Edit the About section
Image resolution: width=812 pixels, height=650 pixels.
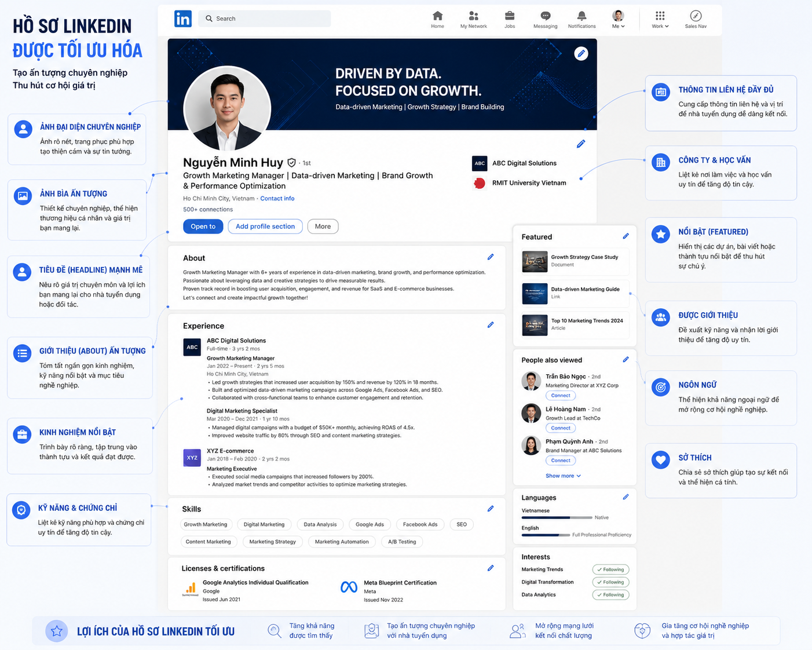click(x=491, y=257)
